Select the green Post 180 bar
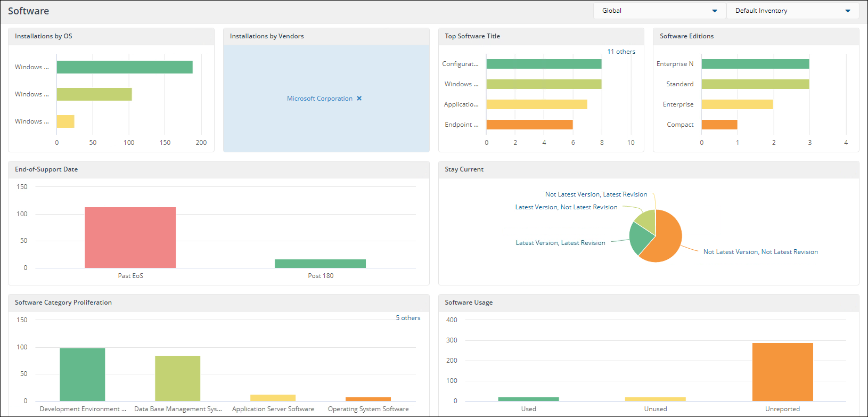Viewport: 868px width, 417px height. tap(320, 264)
